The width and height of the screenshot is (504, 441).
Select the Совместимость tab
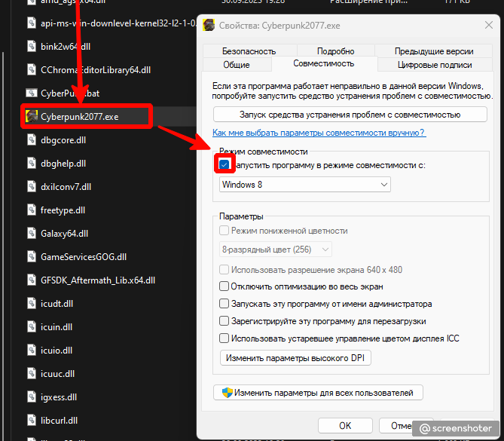324,63
